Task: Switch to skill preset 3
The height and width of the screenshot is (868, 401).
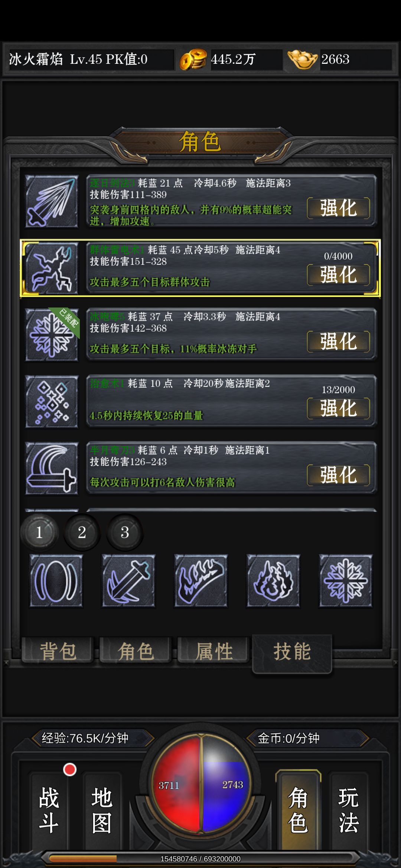Action: (125, 532)
